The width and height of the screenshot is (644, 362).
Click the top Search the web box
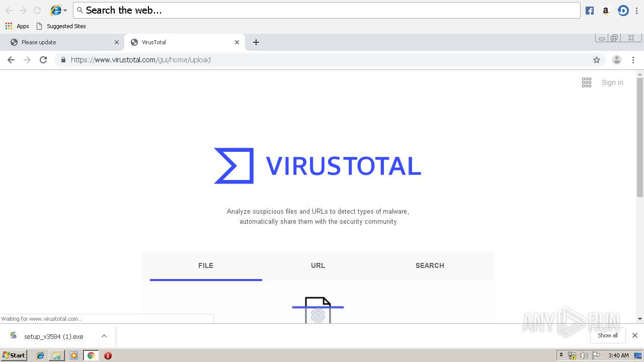[x=327, y=11]
